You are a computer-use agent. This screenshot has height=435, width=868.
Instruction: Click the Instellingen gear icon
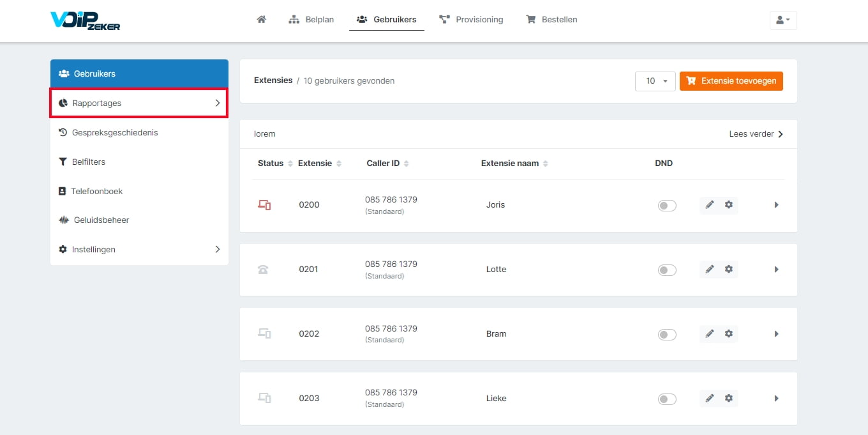pyautogui.click(x=63, y=249)
